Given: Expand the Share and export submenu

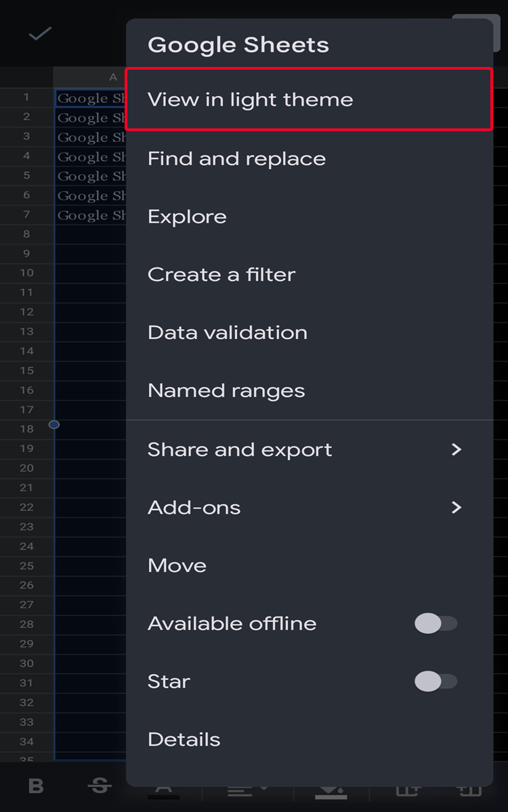Looking at the screenshot, I should click(x=308, y=449).
